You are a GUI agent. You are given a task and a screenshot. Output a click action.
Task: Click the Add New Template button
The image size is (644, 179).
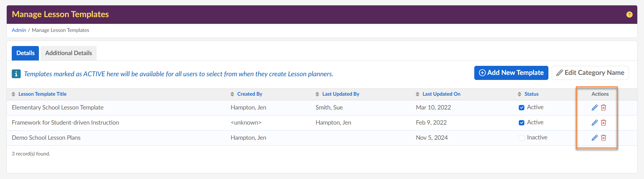pyautogui.click(x=511, y=73)
